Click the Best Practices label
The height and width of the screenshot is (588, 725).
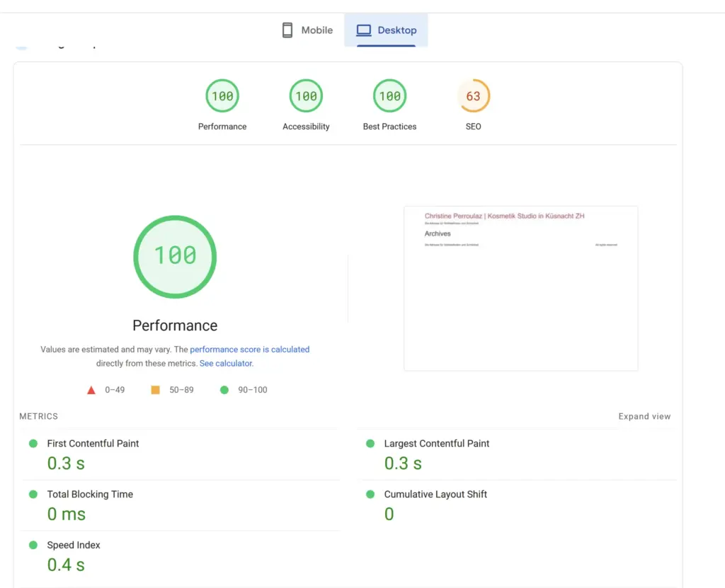coord(390,126)
